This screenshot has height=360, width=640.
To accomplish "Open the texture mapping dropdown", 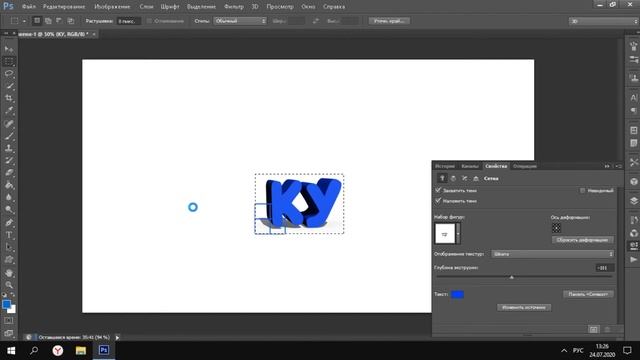I will pos(553,254).
